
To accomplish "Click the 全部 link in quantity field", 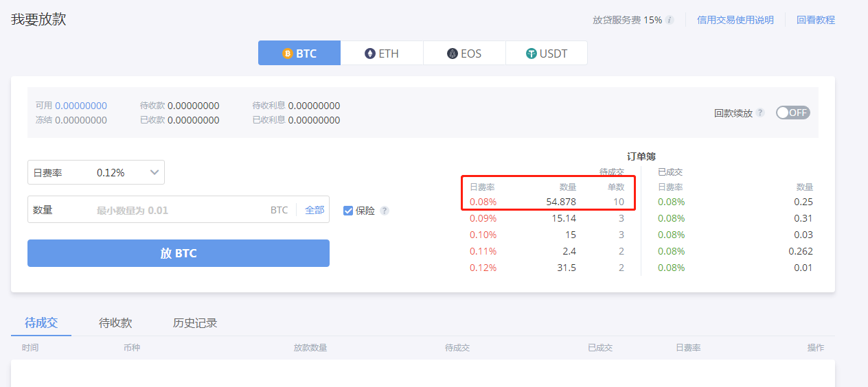I will [315, 210].
